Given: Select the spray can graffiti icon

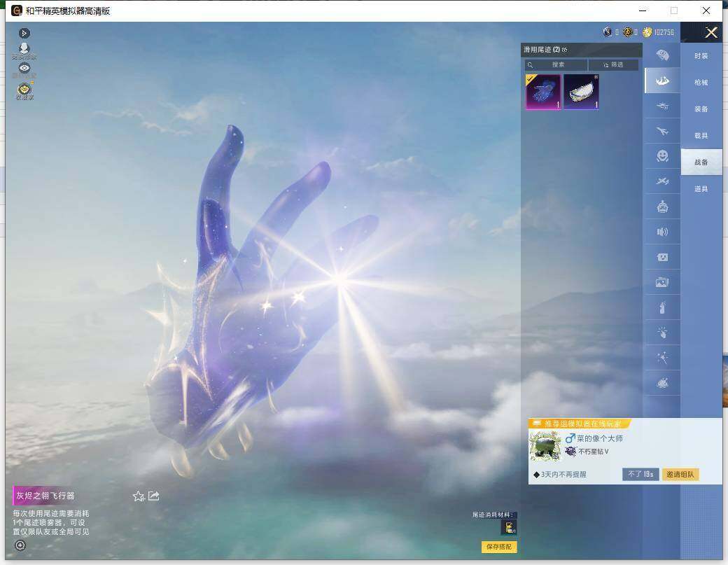Looking at the screenshot, I should pos(662,307).
